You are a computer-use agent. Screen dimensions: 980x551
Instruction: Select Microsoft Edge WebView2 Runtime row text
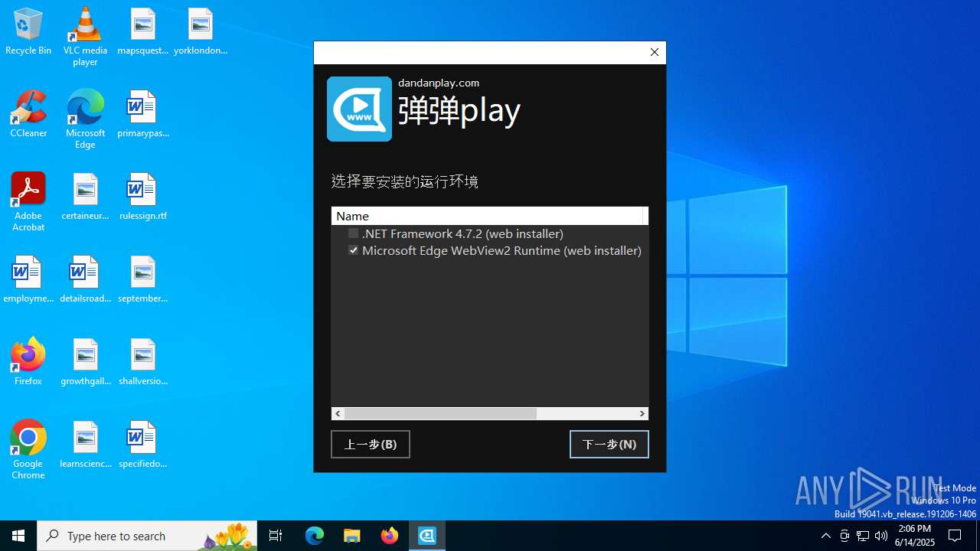click(501, 250)
